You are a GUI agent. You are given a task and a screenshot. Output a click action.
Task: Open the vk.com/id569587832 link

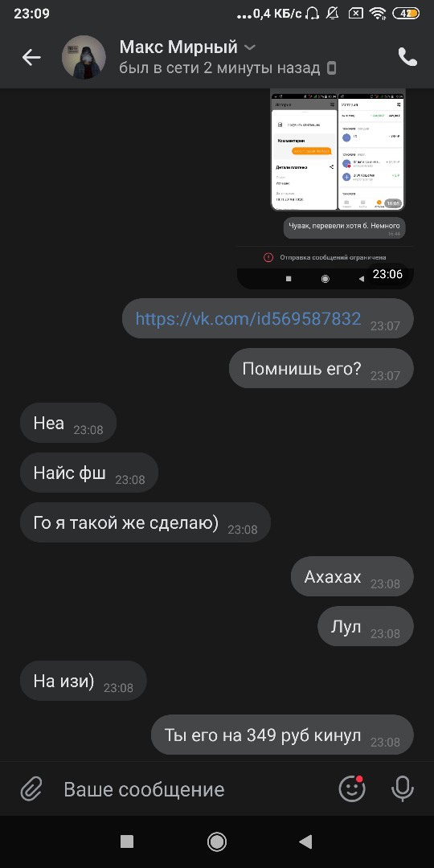pos(248,318)
